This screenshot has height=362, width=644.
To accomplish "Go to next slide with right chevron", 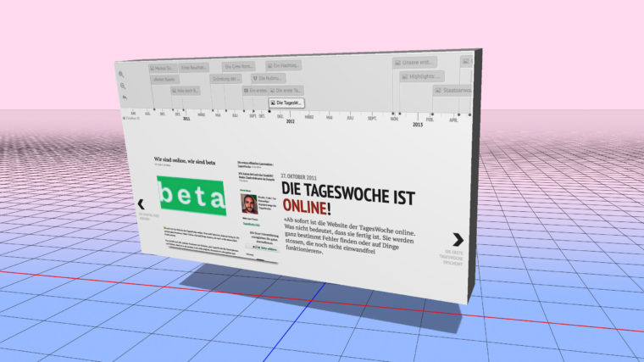I will click(x=458, y=239).
